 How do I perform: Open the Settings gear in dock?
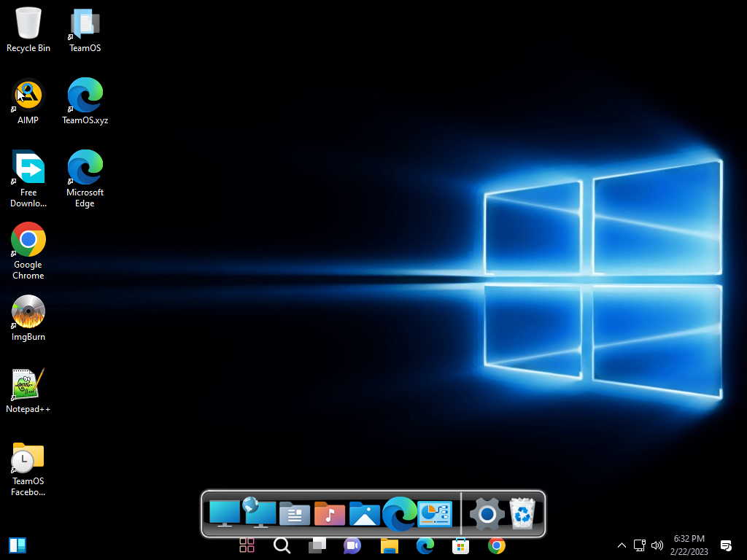tap(487, 514)
